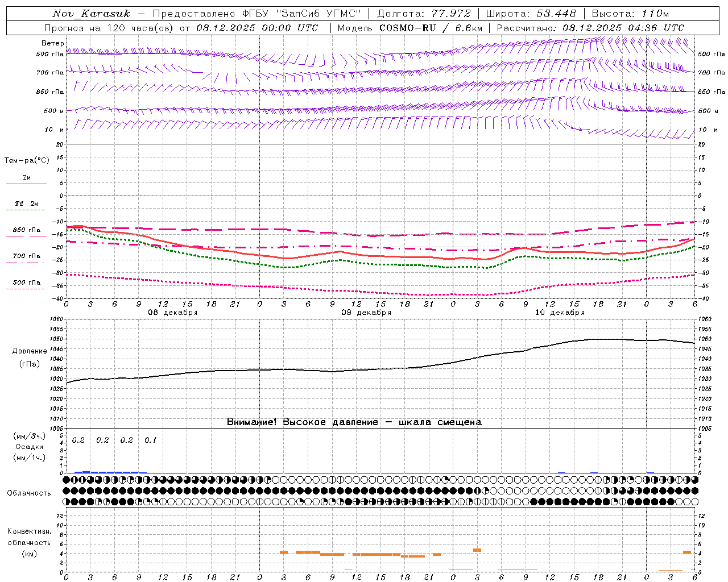
Task: Click the "Конвективн." convective cloud label
Action: coord(30,531)
